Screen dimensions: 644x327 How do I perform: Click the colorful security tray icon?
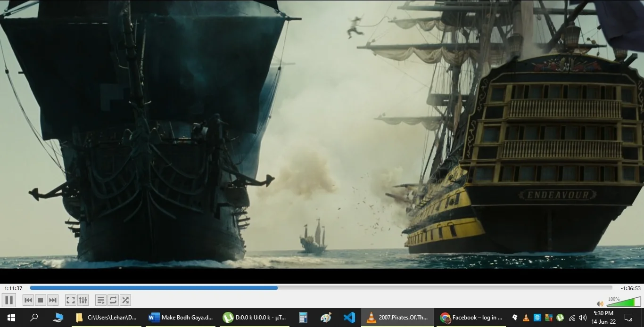[549, 318]
